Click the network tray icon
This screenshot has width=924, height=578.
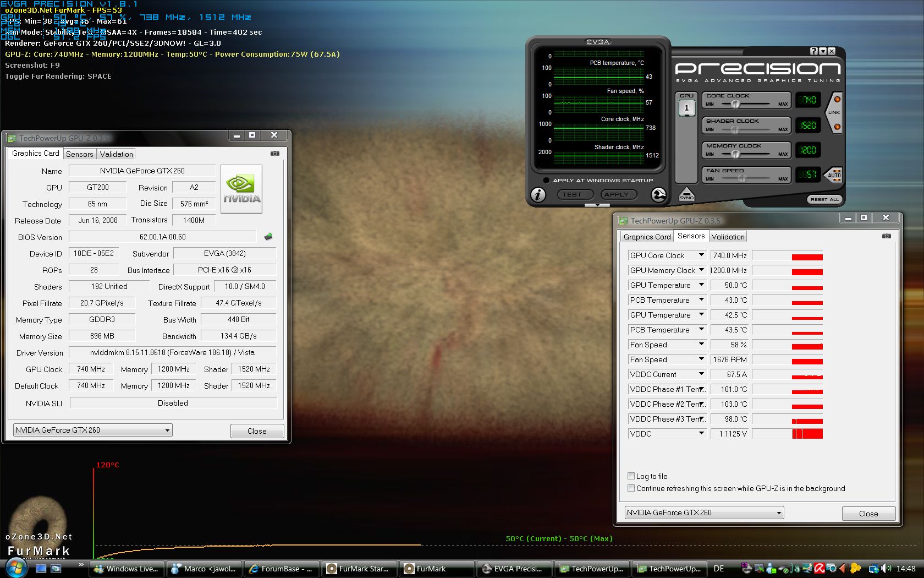(x=874, y=569)
